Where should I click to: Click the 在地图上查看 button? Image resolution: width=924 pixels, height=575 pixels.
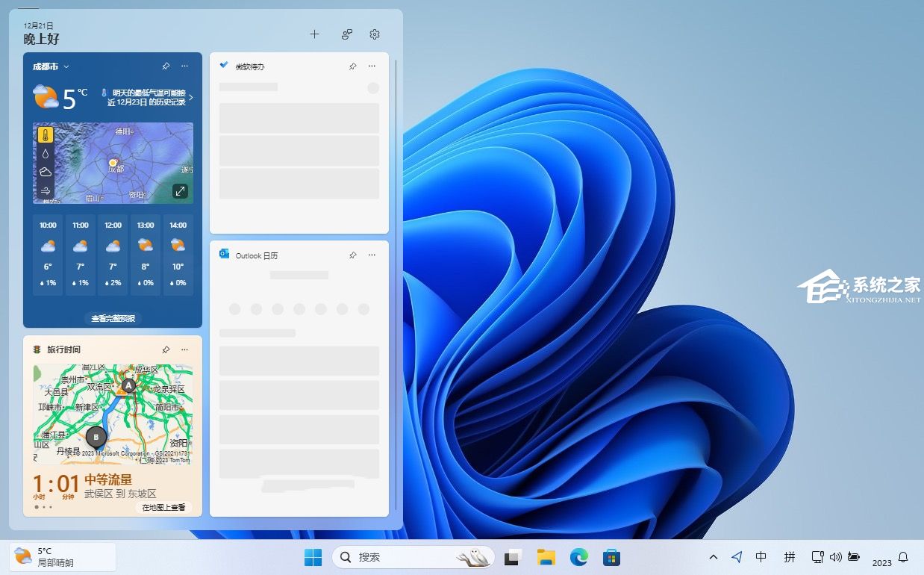(163, 508)
